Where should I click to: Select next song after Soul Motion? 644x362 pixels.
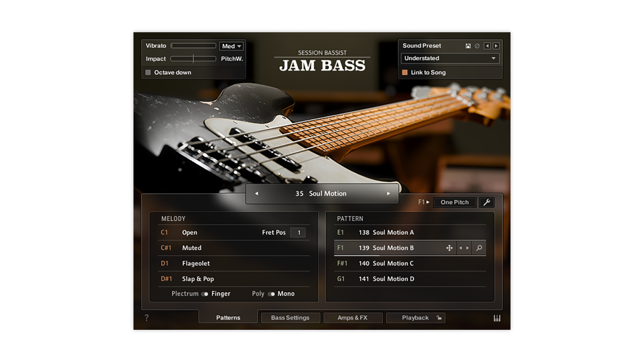point(388,193)
